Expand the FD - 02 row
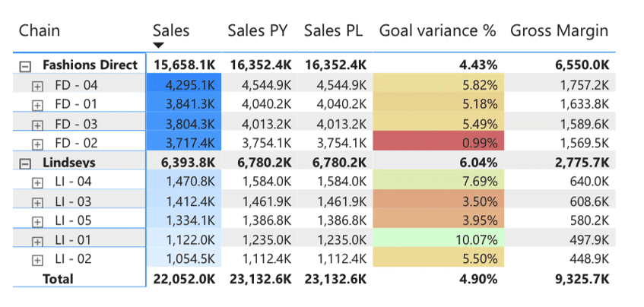 pyautogui.click(x=37, y=144)
